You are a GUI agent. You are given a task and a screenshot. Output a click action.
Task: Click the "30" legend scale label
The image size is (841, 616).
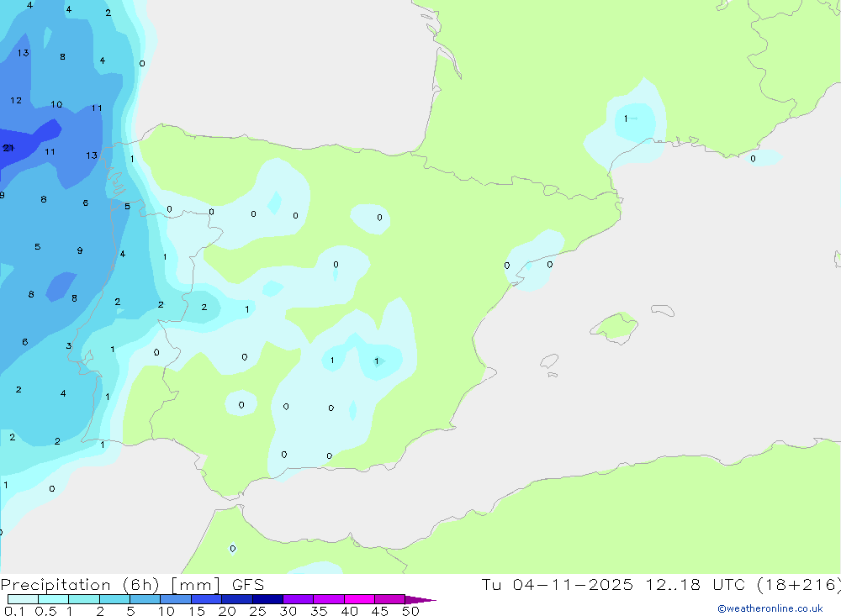[288, 611]
